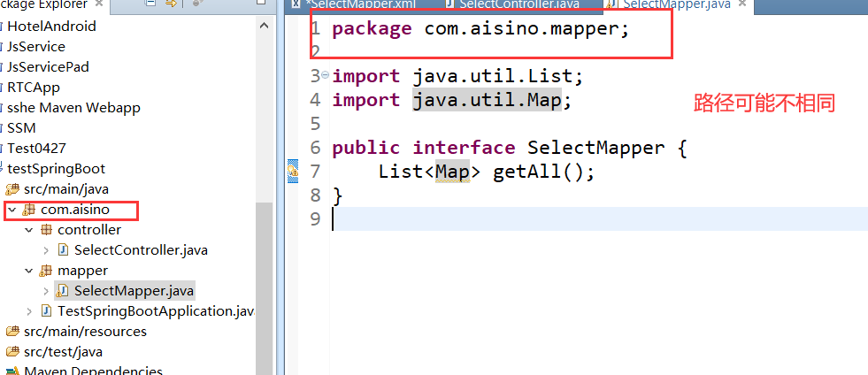Select the Maven Dependencies library entry
This screenshot has width=868, height=375.
pos(93,371)
